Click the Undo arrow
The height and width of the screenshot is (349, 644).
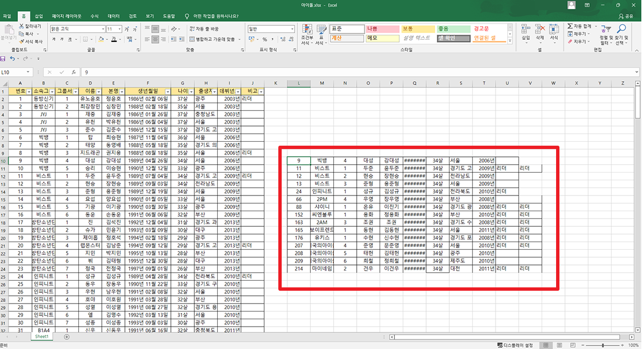tap(12, 59)
